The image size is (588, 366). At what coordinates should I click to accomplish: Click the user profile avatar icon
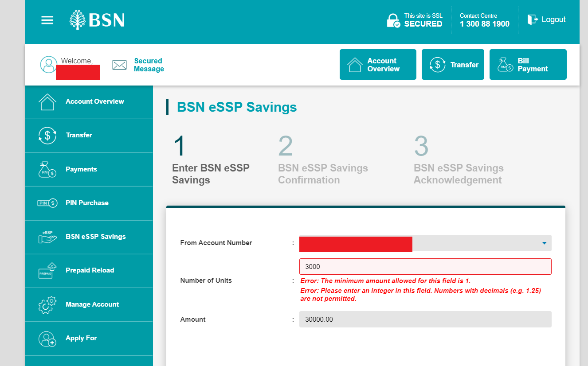(x=48, y=65)
